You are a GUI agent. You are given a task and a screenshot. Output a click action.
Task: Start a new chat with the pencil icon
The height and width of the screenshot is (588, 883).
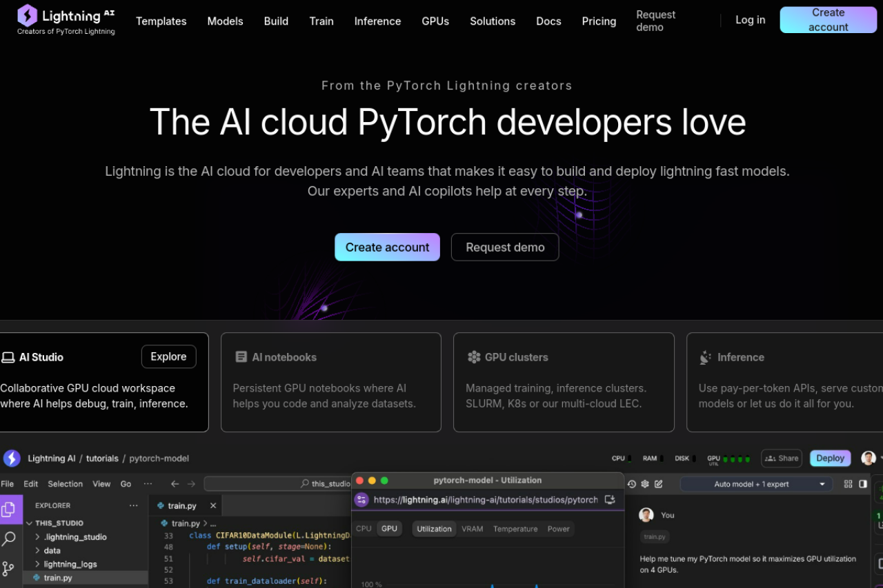659,484
